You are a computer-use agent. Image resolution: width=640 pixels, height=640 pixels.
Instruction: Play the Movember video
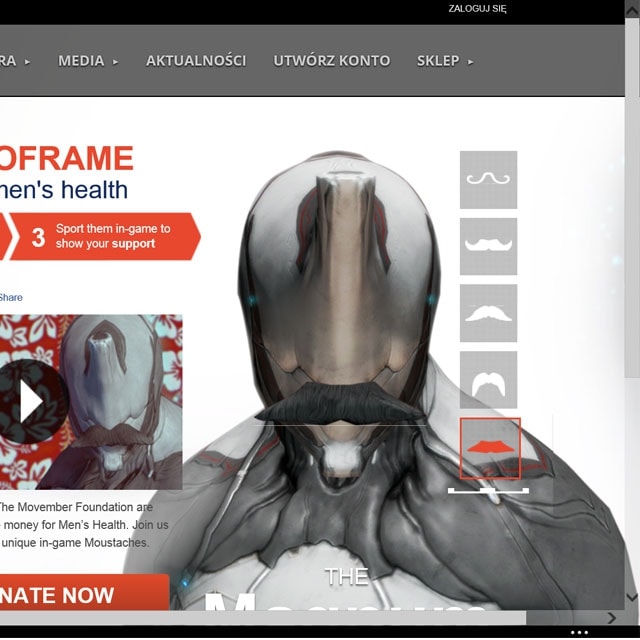tap(32, 401)
